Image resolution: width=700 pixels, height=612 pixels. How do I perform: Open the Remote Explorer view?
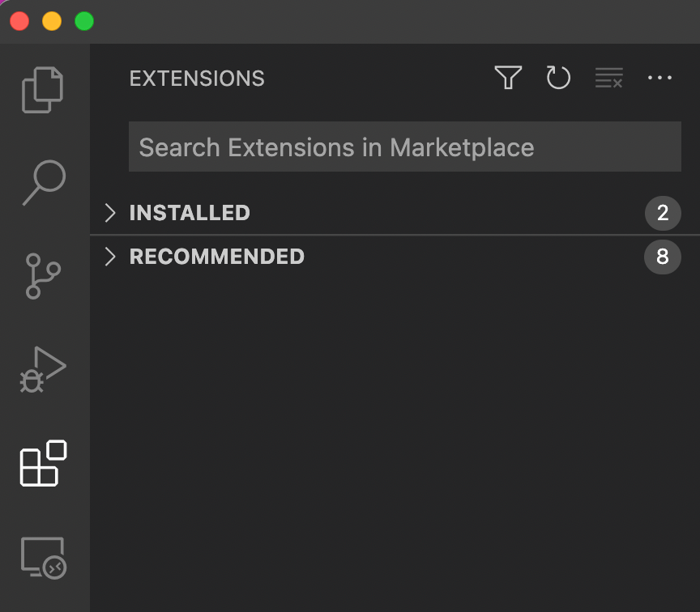pyautogui.click(x=42, y=558)
